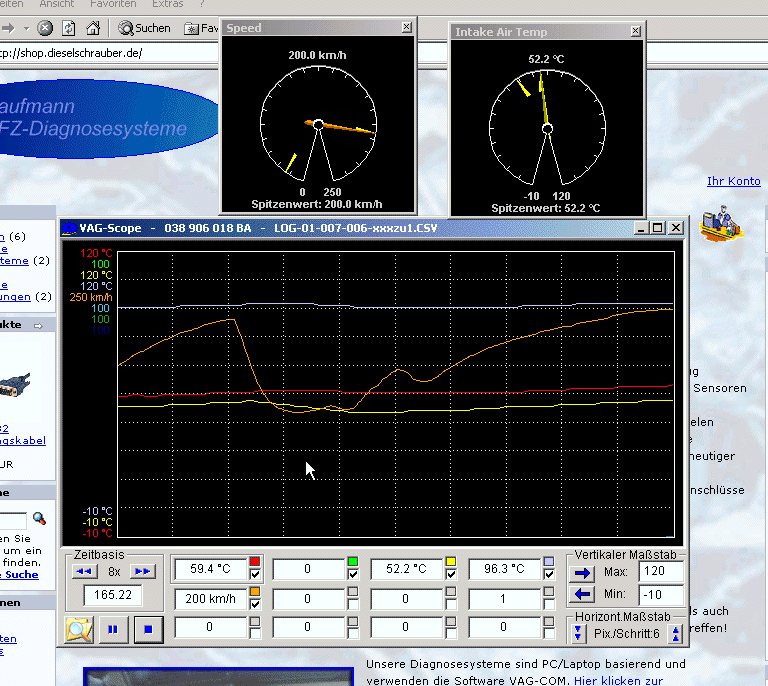Click the left arrow beside Min scale

coord(582,594)
